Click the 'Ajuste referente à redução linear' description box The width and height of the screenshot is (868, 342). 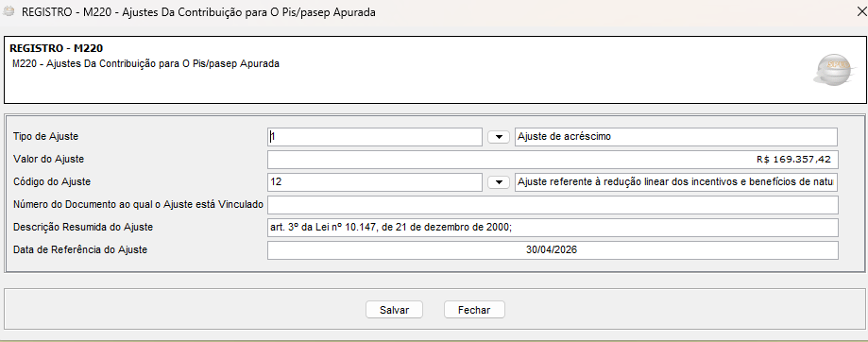[x=676, y=182]
